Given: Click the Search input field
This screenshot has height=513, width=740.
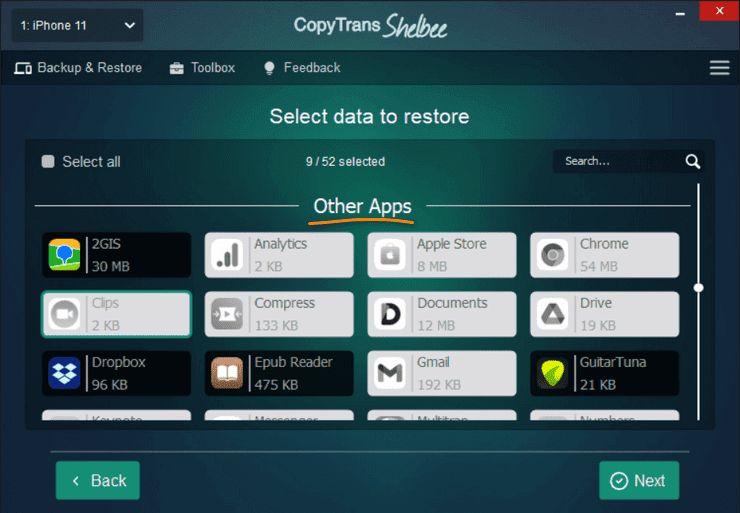Looking at the screenshot, I should point(628,161).
